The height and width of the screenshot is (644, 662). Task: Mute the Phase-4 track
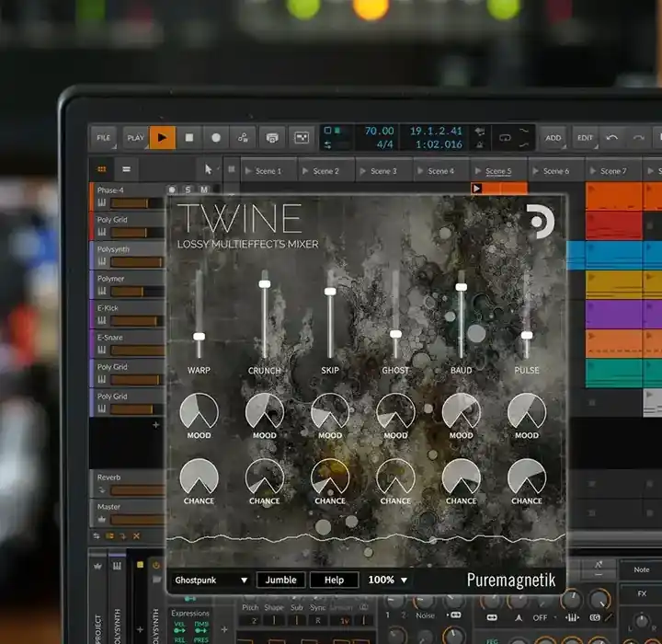(x=204, y=190)
